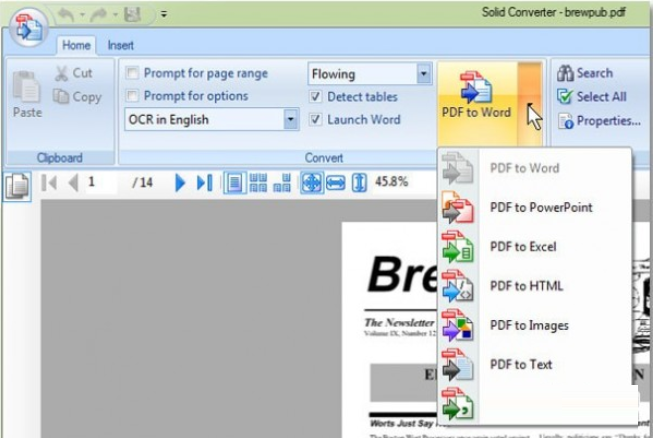655x438 pixels.
Task: Click the Clipboard group label
Action: [x=59, y=158]
